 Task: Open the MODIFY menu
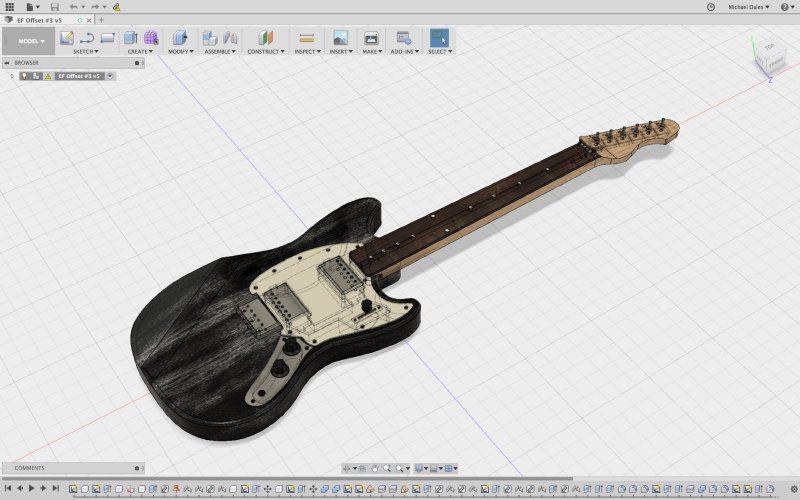[x=181, y=51]
